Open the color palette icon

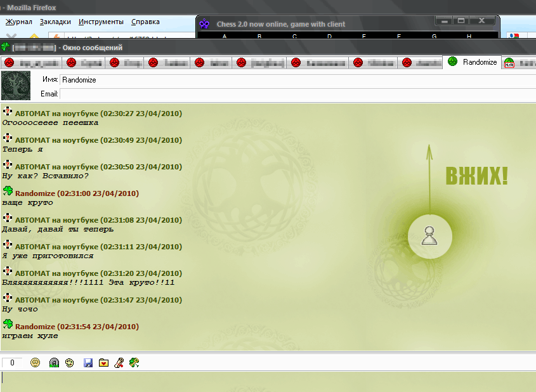pos(70,363)
